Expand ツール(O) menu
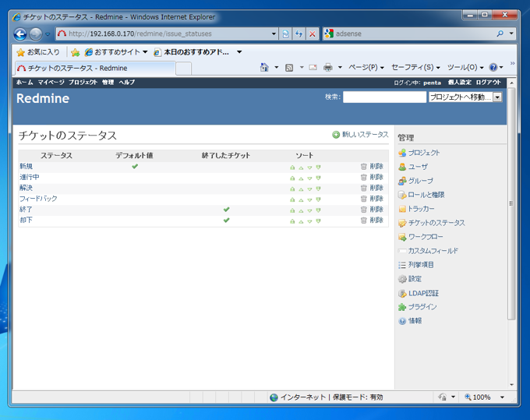 [x=465, y=67]
